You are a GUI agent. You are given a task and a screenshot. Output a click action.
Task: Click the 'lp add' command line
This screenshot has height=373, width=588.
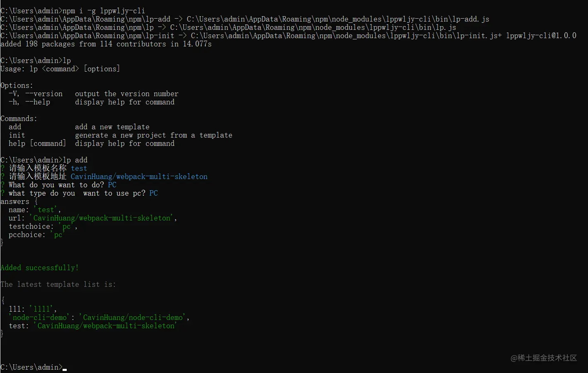[75, 160]
